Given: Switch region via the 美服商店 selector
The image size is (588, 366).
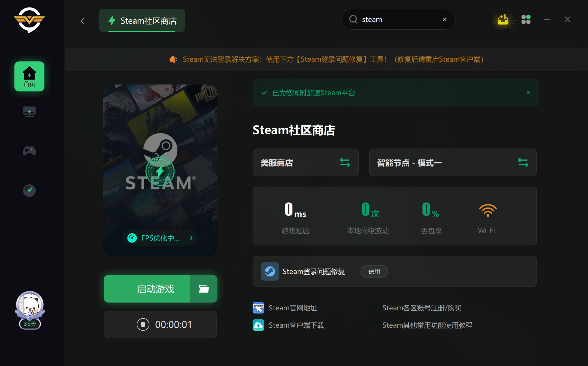Looking at the screenshot, I should coord(305,163).
